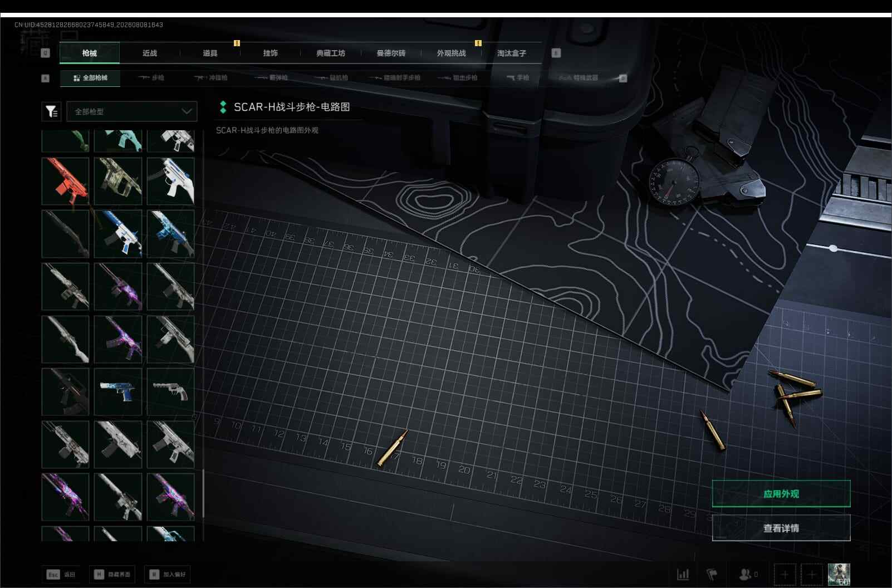The image size is (892, 588).
Task: Click the Q key previous-tab icon
Action: 46,53
